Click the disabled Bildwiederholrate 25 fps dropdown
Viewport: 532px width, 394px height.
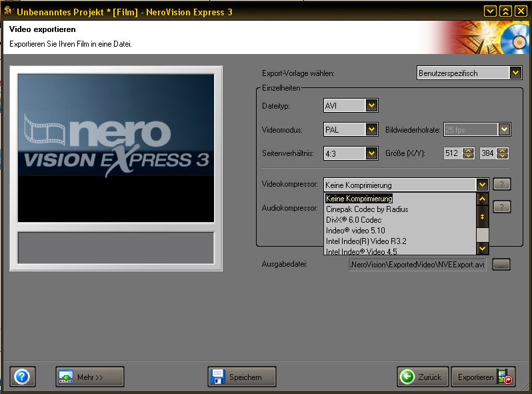tap(477, 129)
